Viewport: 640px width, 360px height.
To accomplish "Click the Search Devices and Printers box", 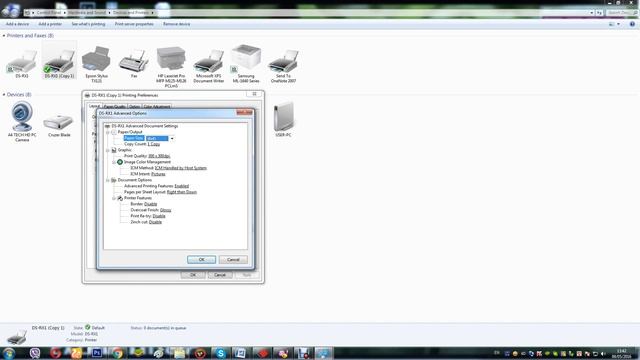I will [x=621, y=13].
